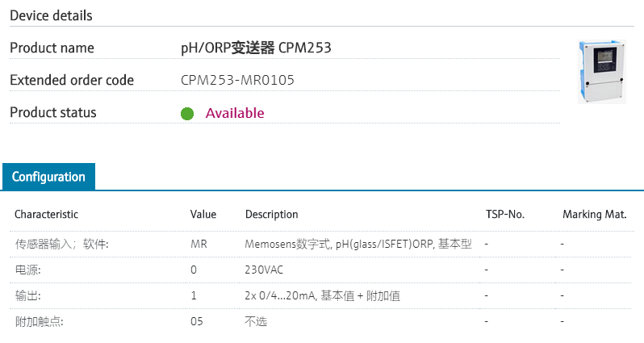Click the green Available status indicator dot
The image size is (644, 343).
point(187,114)
